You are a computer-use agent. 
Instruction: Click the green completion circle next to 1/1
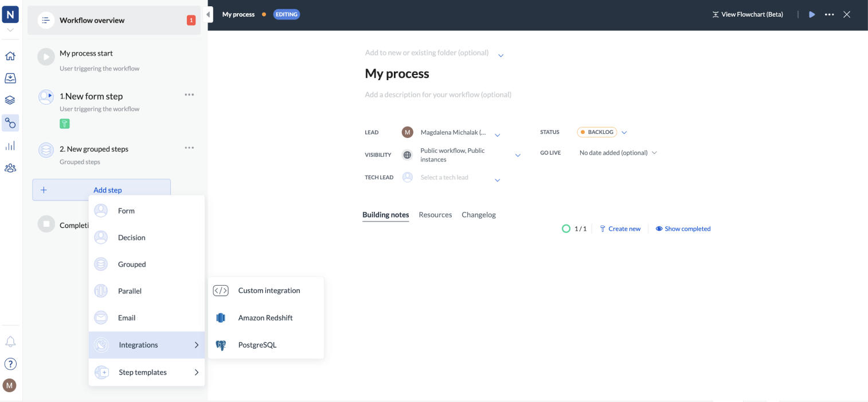tap(566, 228)
